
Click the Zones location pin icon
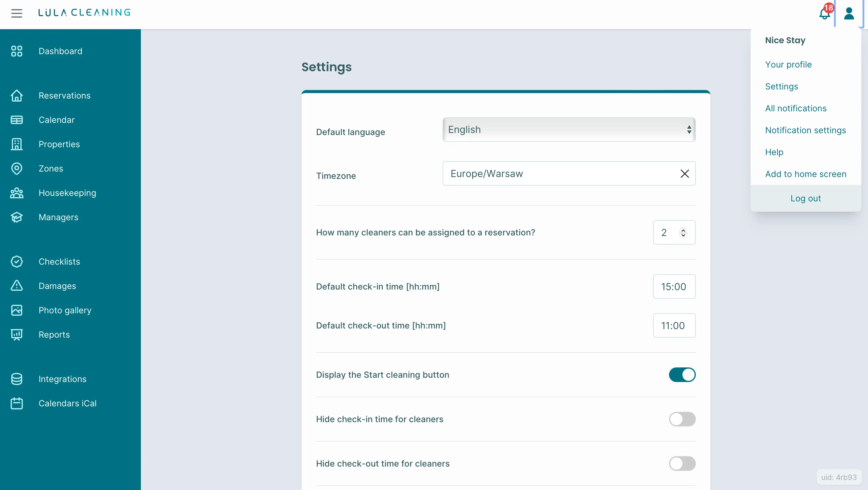point(16,169)
